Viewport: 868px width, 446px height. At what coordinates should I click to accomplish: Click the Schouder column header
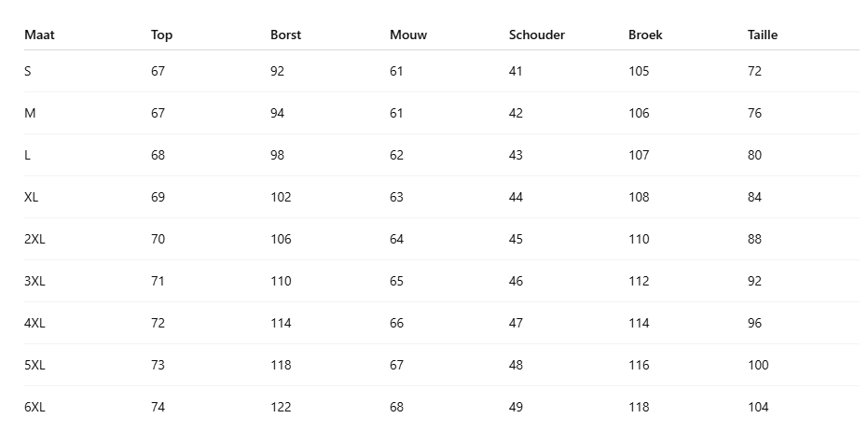(x=536, y=35)
